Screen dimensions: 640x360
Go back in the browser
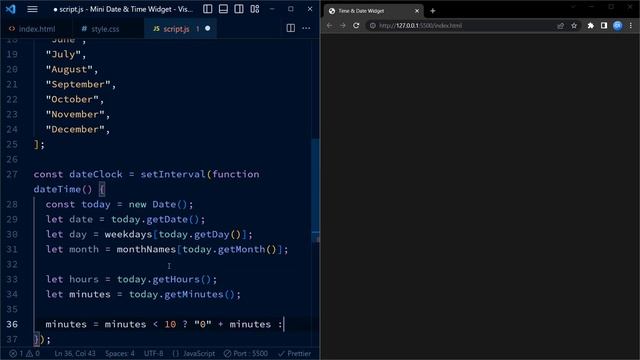329,25
